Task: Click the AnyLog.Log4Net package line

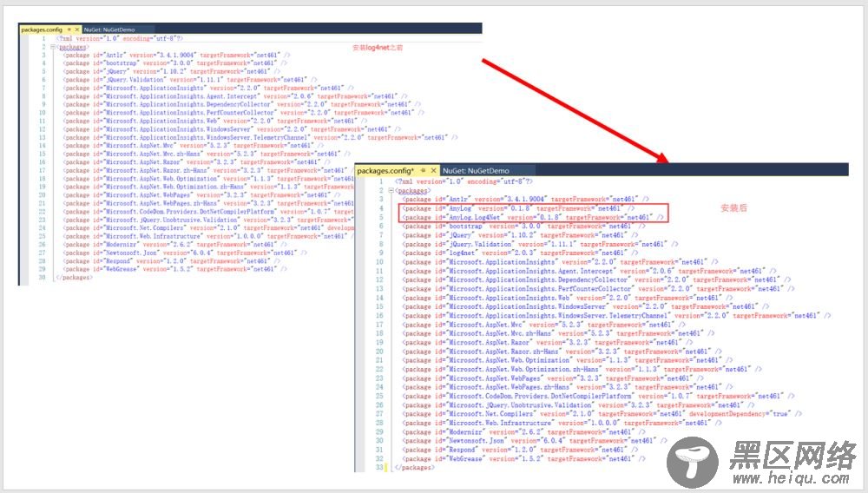Action: click(533, 217)
